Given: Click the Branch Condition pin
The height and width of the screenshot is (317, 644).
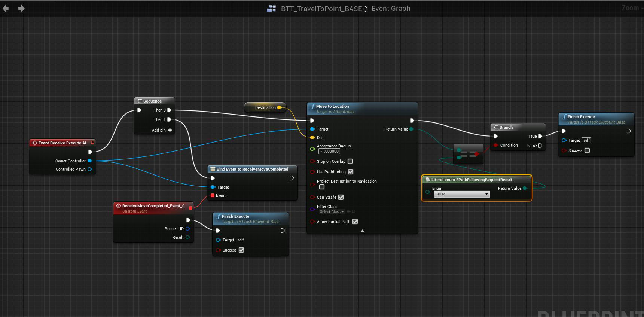Looking at the screenshot, I should click(x=495, y=145).
